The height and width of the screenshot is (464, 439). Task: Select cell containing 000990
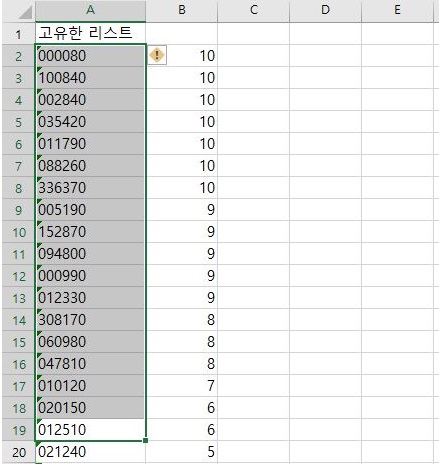coord(90,276)
